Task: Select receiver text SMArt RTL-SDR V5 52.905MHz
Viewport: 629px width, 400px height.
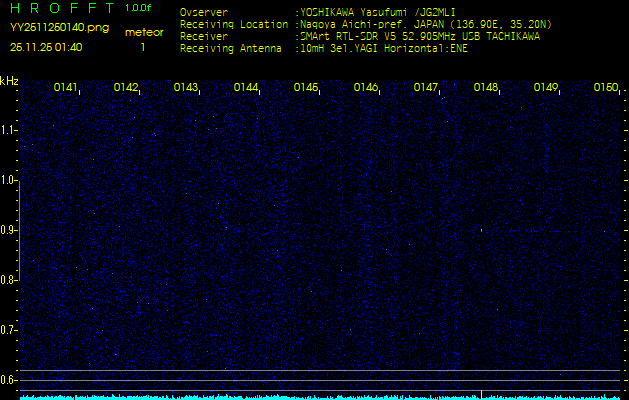Action: click(378, 37)
